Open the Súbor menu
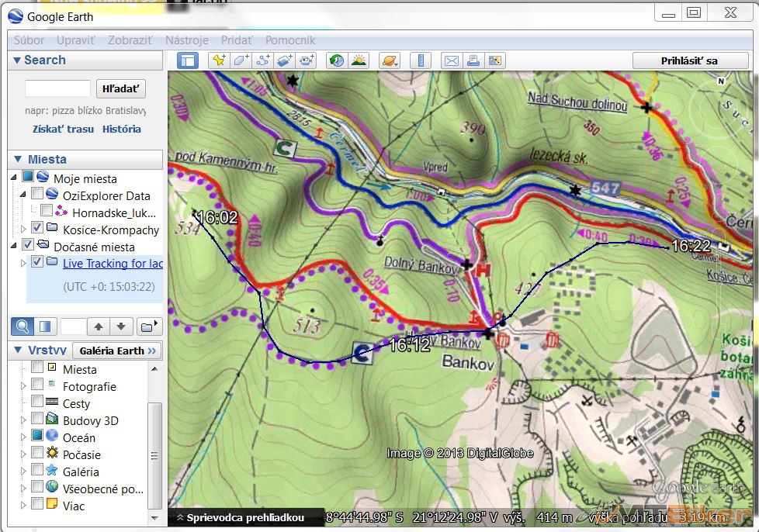This screenshot has width=759, height=532. pyautogui.click(x=29, y=40)
